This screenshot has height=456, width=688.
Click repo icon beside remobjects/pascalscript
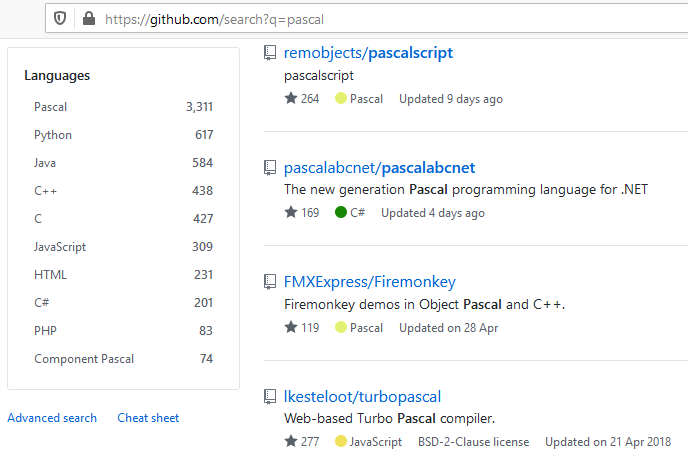click(x=270, y=53)
